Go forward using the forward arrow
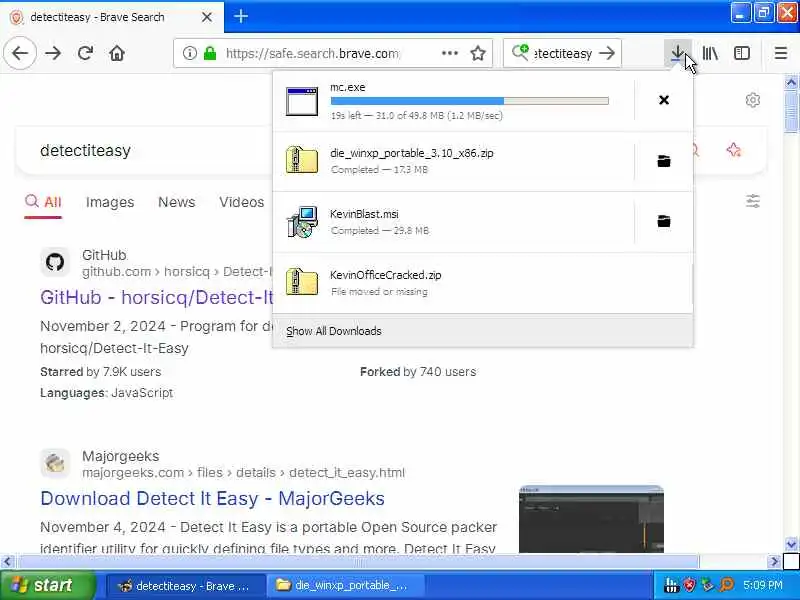Image resolution: width=800 pixels, height=600 pixels. (x=53, y=53)
